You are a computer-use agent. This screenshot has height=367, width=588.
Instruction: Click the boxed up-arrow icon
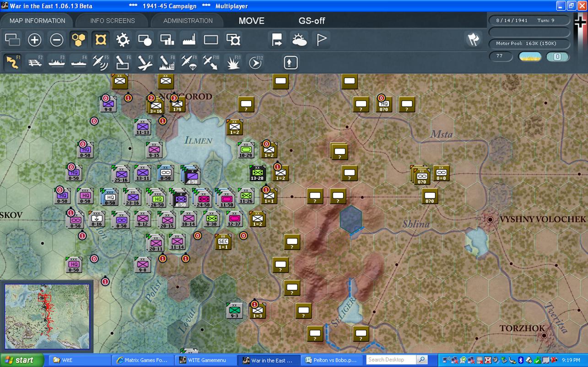[291, 62]
